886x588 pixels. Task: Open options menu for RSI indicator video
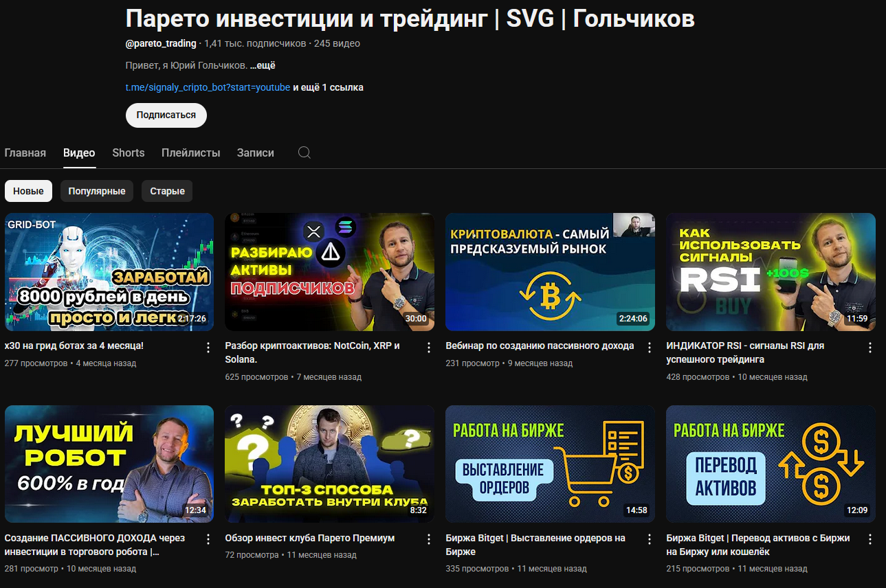coord(870,348)
